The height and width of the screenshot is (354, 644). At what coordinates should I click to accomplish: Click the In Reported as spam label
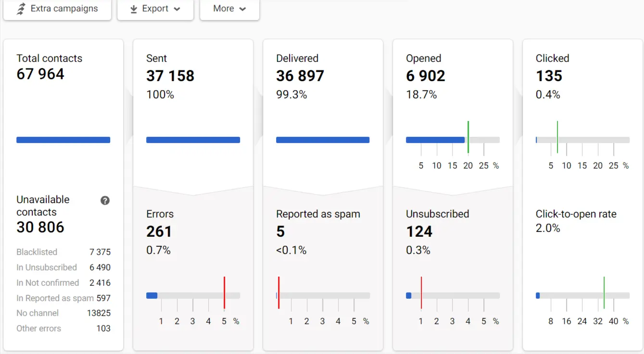(x=55, y=298)
